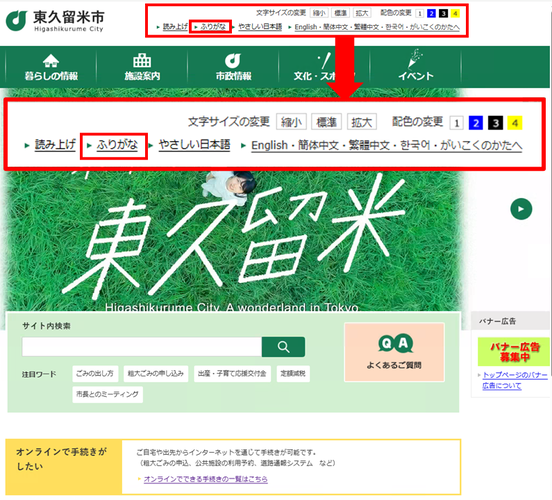
Task: Select keyword 定額減税
Action: [x=293, y=374]
